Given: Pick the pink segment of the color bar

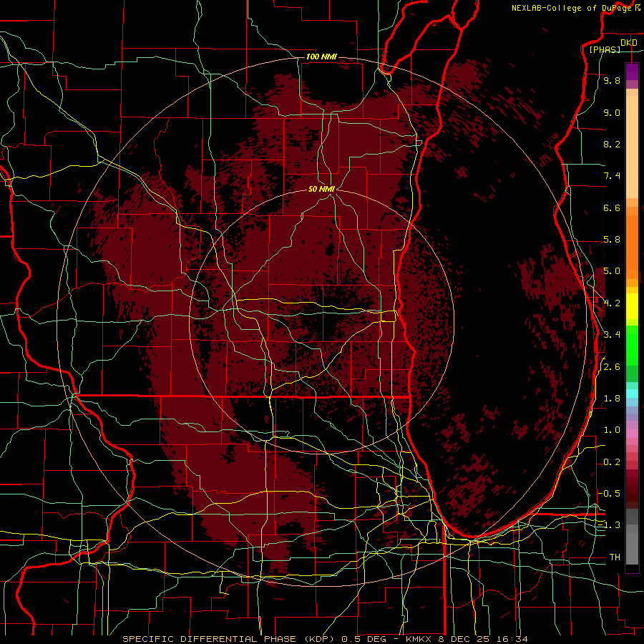Looking at the screenshot, I should click(632, 433).
